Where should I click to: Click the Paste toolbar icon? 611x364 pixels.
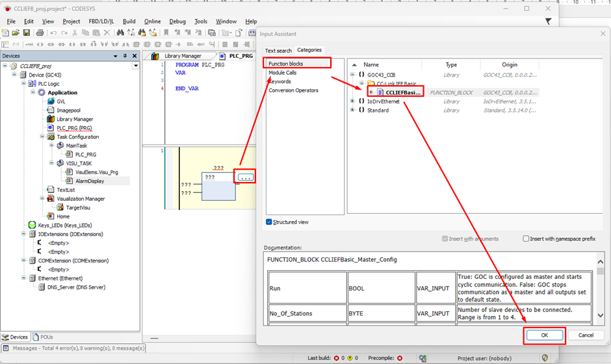click(96, 32)
